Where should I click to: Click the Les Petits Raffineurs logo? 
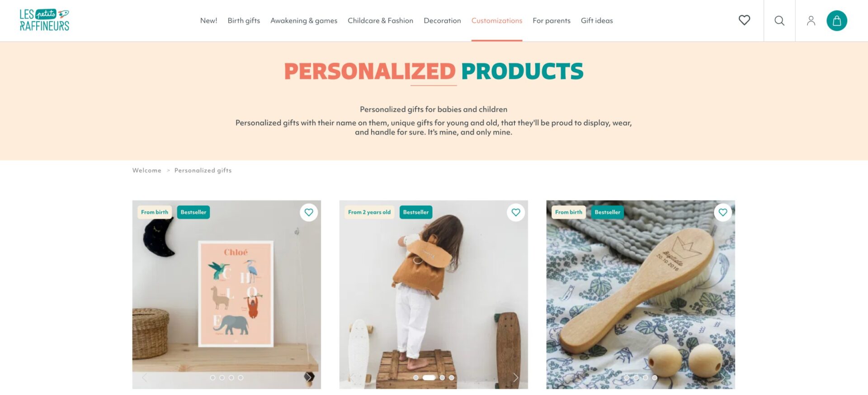[x=44, y=20]
